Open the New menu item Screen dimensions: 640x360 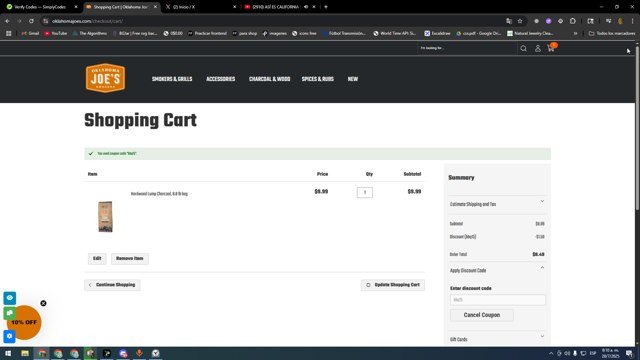353,79
